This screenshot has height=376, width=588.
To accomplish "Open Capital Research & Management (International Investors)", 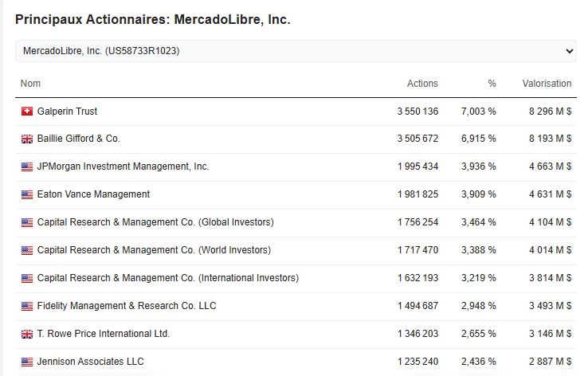I will [x=168, y=278].
